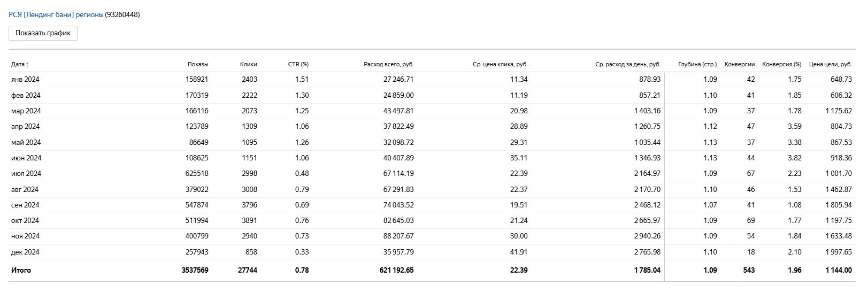Sort by 'Ср. расход за день, руб.' header

[628, 64]
